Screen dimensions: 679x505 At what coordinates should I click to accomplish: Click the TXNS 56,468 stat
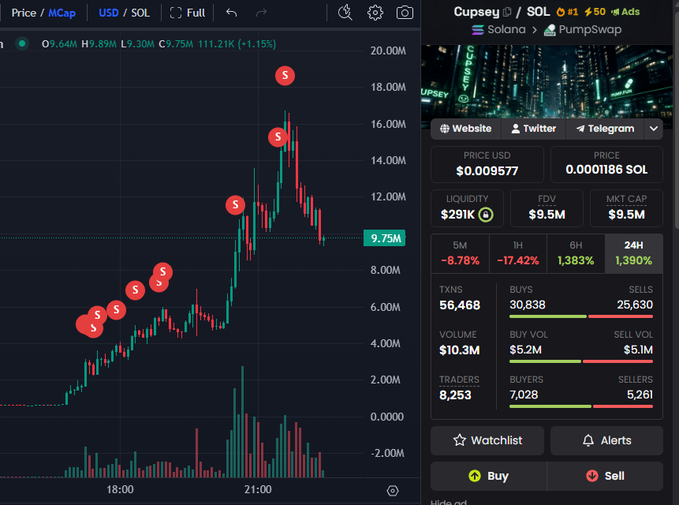tap(459, 298)
